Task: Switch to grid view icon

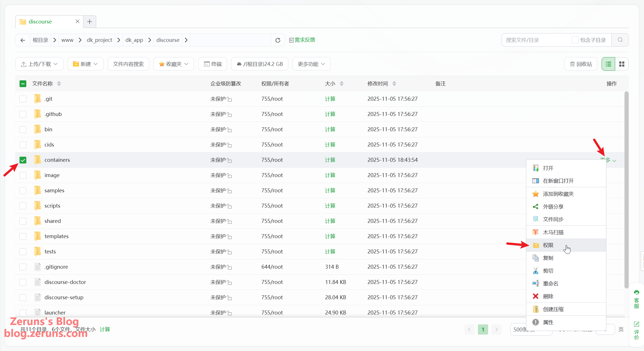Action: pos(622,64)
